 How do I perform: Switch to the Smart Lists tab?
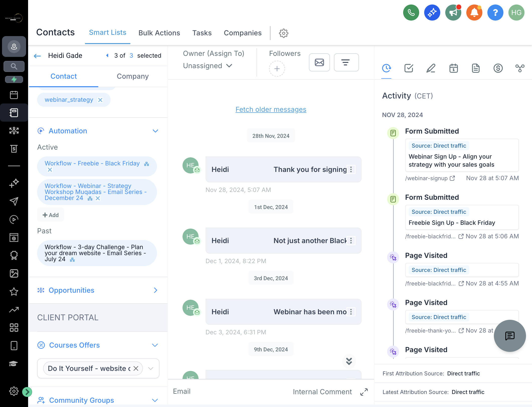pyautogui.click(x=108, y=33)
